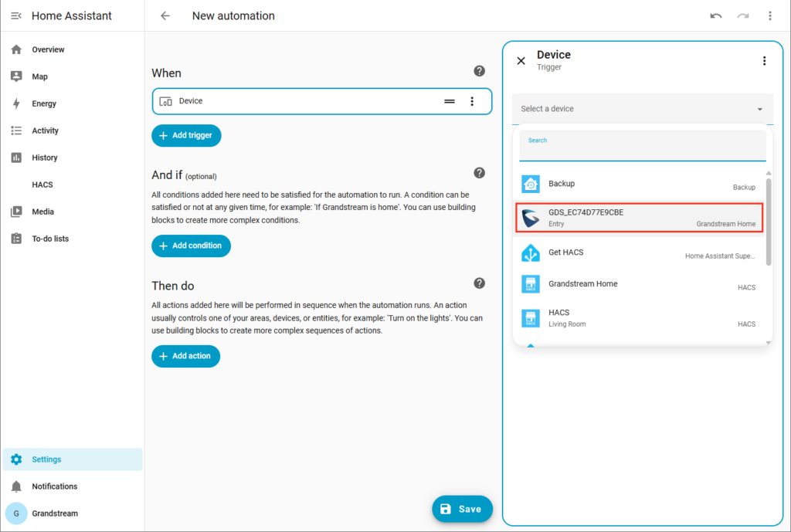Open help for the And if section
Image resolution: width=791 pixels, height=532 pixels.
click(x=479, y=173)
